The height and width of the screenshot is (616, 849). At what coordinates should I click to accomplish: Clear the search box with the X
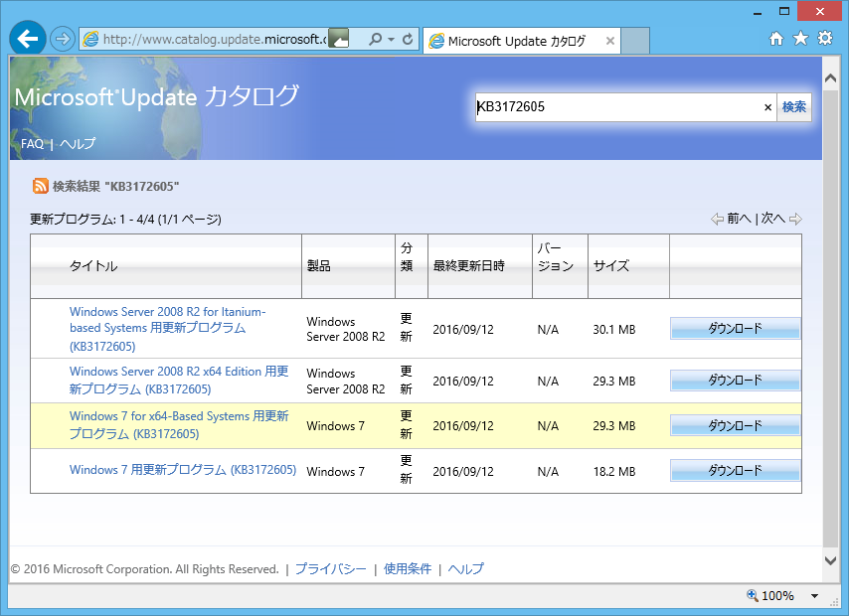tap(767, 107)
